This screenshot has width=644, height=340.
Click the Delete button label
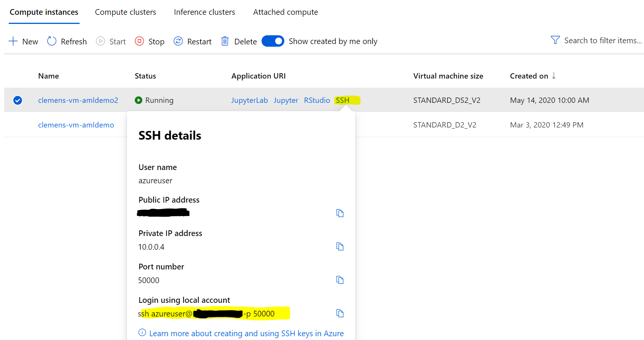click(x=245, y=41)
